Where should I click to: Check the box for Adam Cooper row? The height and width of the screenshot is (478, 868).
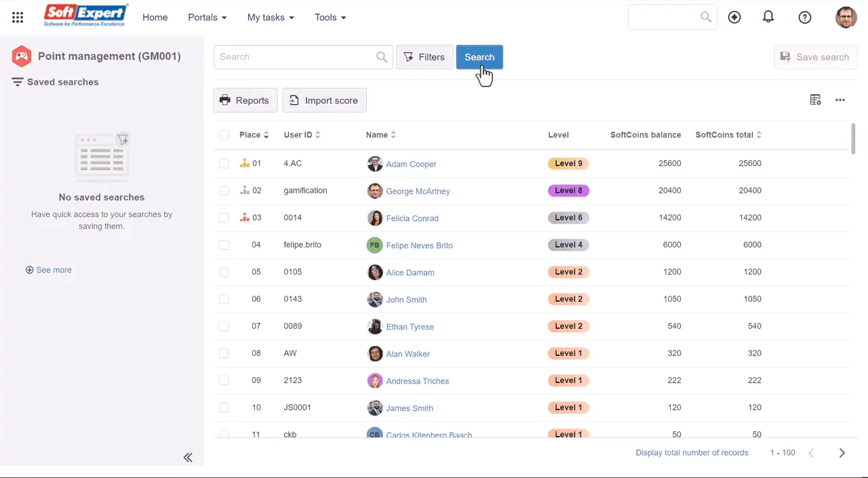pyautogui.click(x=224, y=163)
